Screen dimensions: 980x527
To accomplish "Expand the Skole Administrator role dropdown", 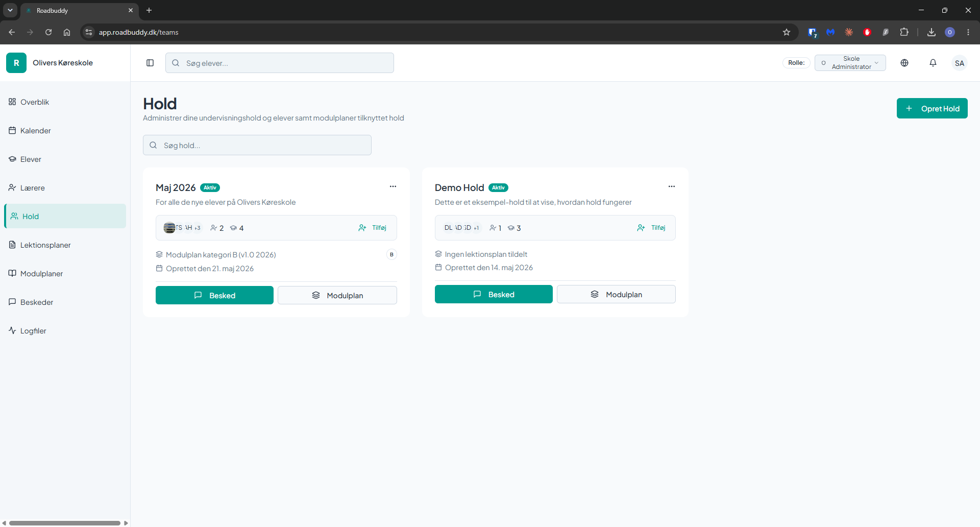I will pos(850,63).
